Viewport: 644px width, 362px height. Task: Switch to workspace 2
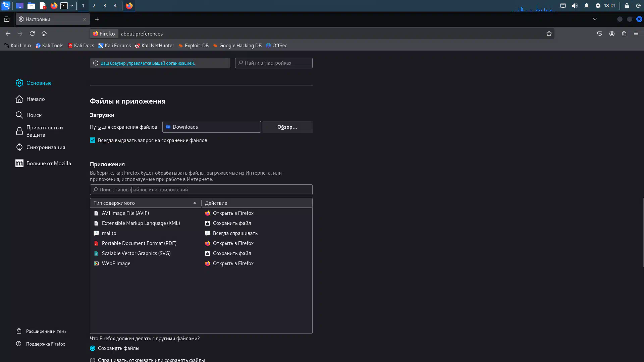[x=94, y=6]
